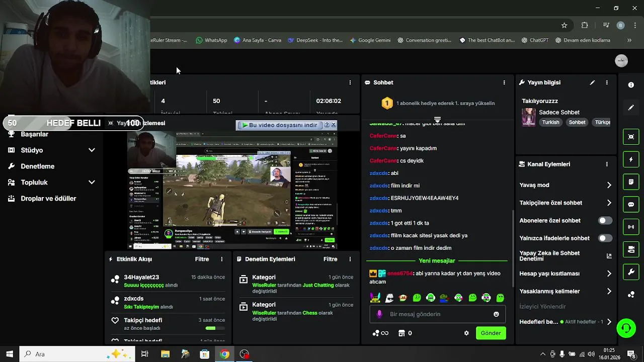The width and height of the screenshot is (644, 362).
Task: Toggle the broadcast signal icon in the sidebar
Action: pos(631,227)
